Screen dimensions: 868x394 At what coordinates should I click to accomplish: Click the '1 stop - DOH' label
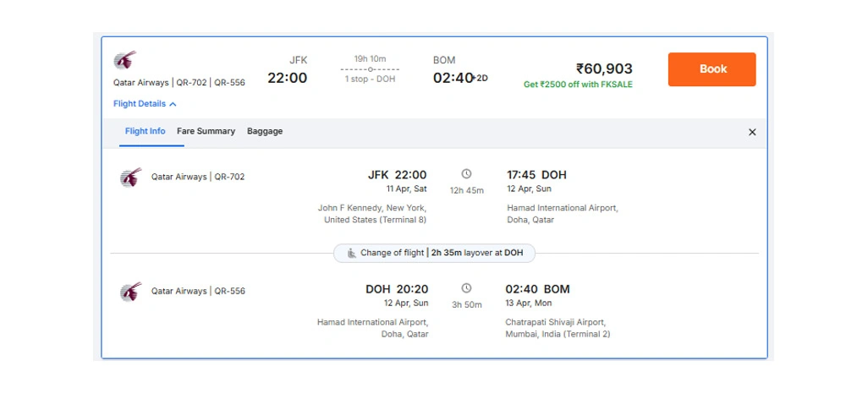[x=370, y=79]
